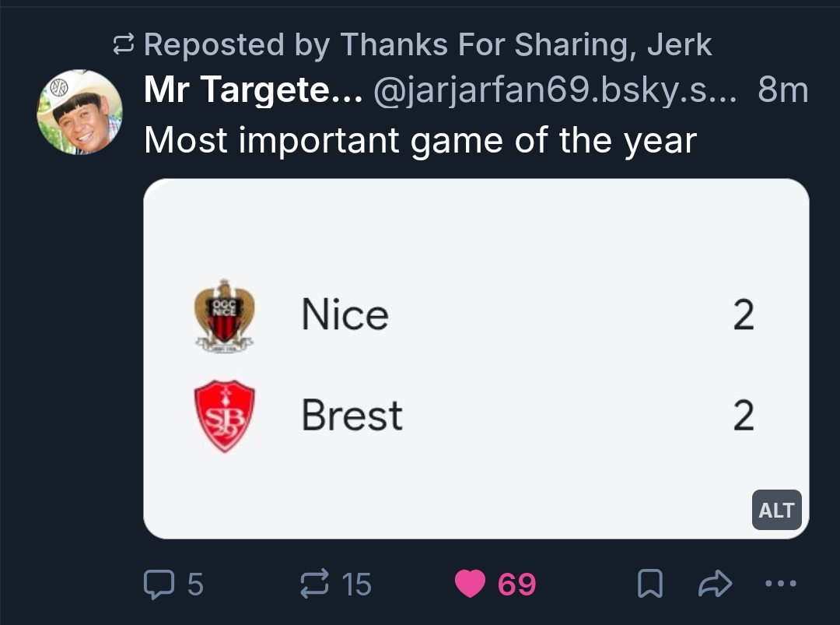
Task: Open the three-dot more options menu
Action: 781,583
